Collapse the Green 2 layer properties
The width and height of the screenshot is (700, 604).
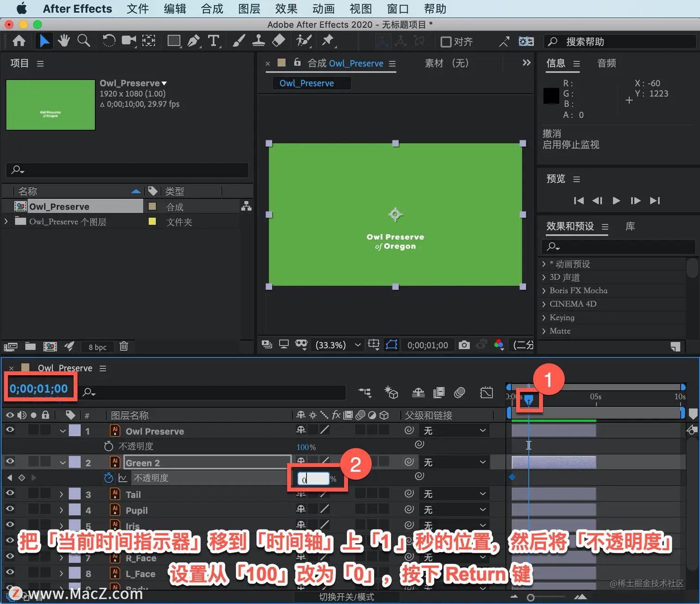[x=63, y=462]
